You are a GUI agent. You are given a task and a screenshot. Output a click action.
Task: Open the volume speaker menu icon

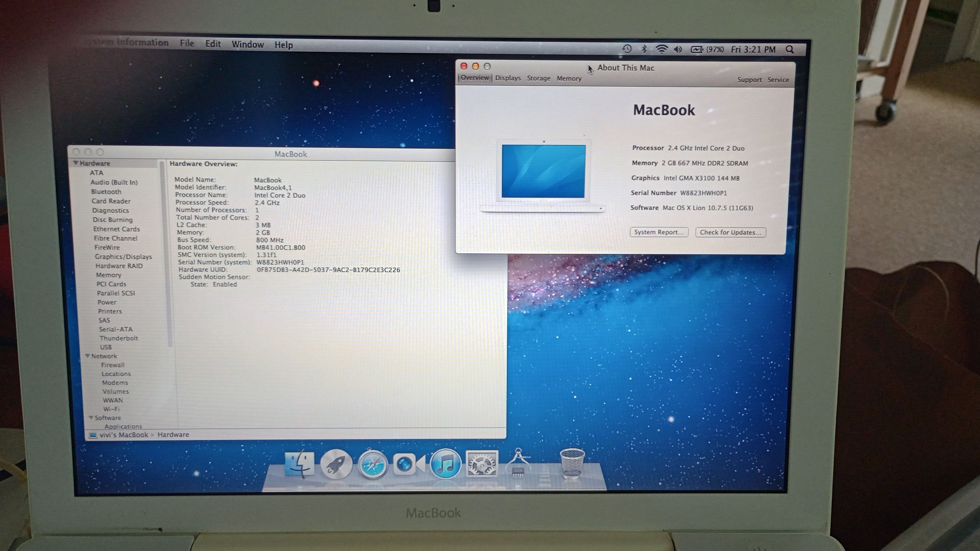coord(678,49)
